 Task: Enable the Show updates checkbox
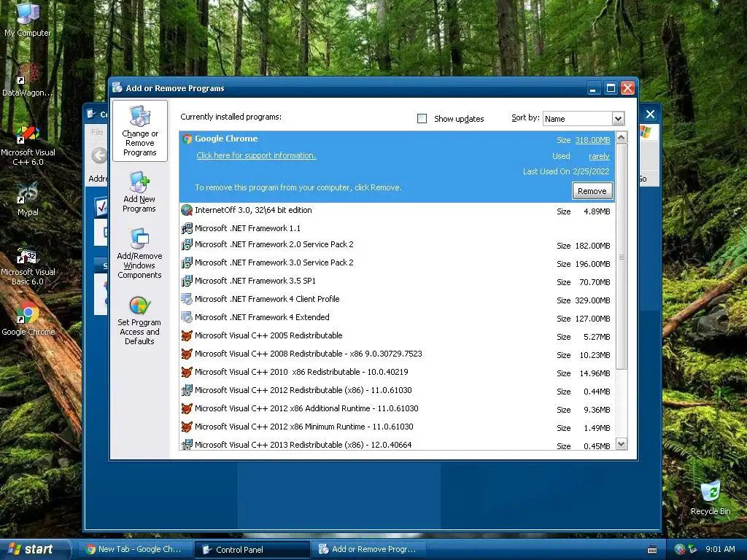pos(422,119)
